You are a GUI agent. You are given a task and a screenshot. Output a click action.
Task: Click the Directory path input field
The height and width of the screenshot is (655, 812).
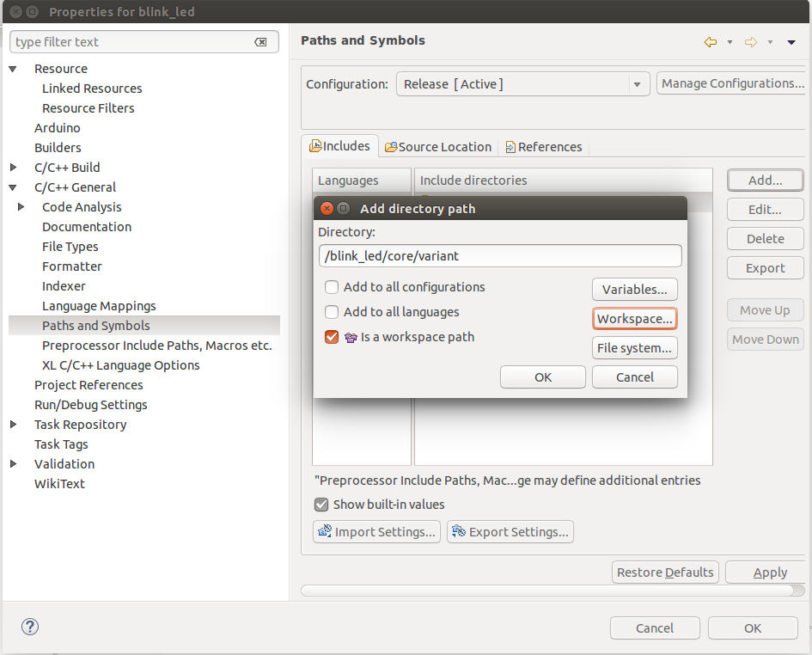point(499,256)
